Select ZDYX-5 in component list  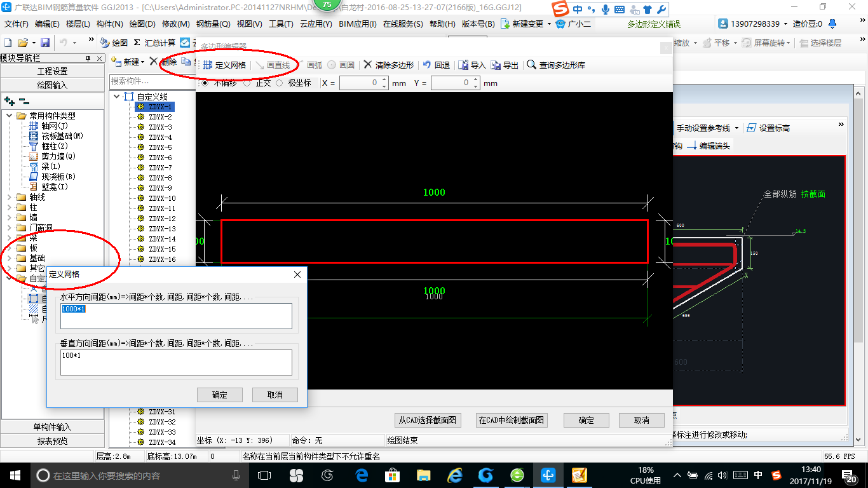[x=160, y=147]
